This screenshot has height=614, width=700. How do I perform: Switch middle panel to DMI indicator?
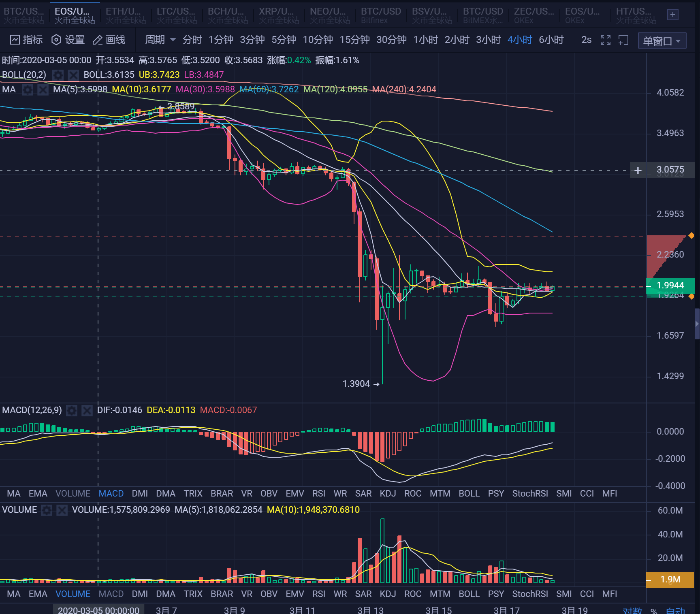click(140, 494)
